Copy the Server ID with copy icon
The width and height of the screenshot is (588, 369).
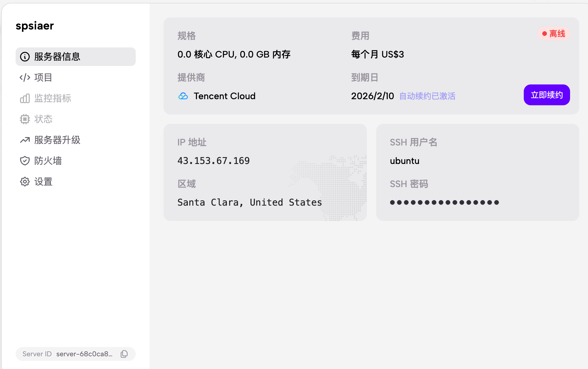coord(124,354)
